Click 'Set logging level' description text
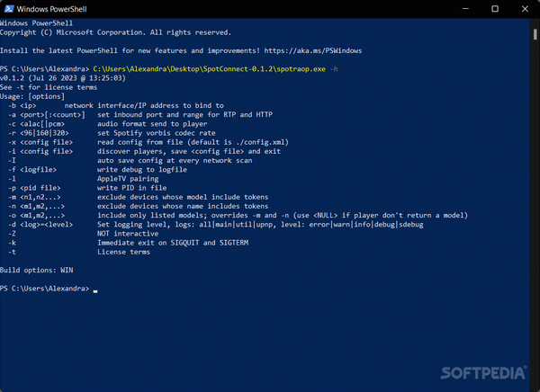 [x=260, y=225]
